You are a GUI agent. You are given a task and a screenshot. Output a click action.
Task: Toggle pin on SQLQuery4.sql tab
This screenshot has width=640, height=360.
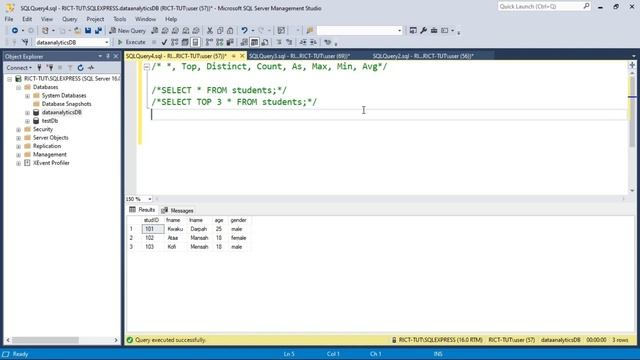(234, 56)
